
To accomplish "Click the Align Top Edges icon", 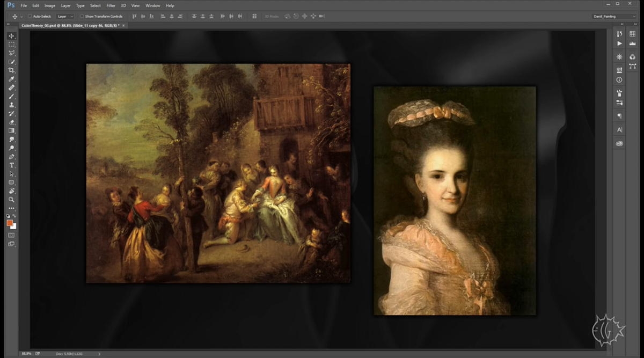I will click(134, 16).
